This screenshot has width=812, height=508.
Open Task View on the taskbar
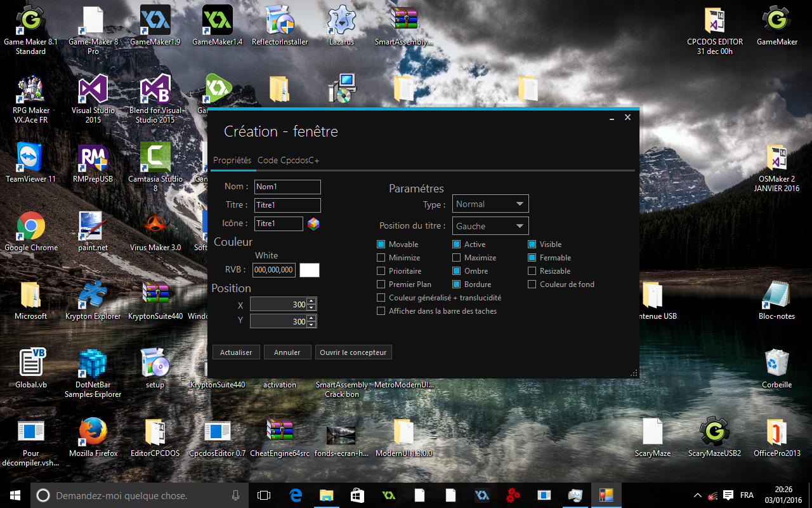coord(264,495)
